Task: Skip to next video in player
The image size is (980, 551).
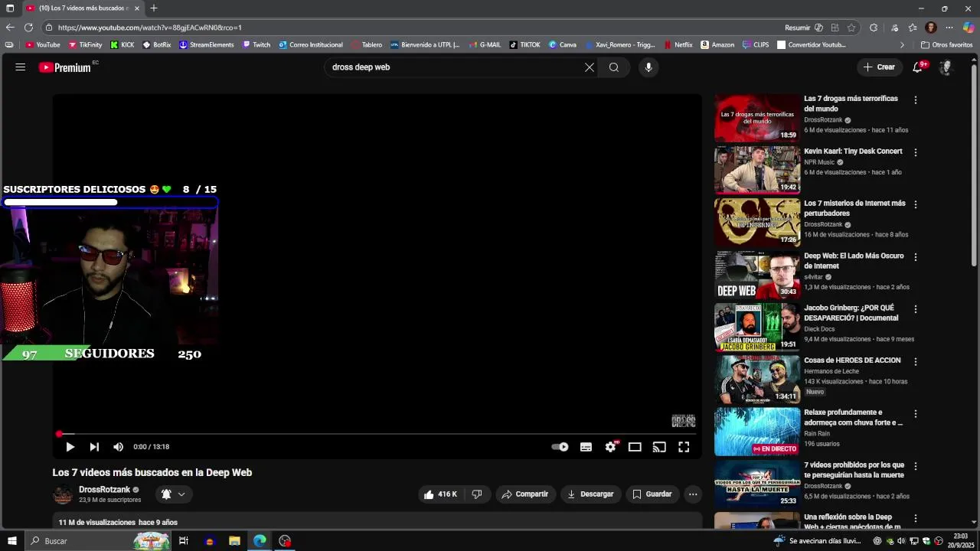Action: pyautogui.click(x=94, y=447)
